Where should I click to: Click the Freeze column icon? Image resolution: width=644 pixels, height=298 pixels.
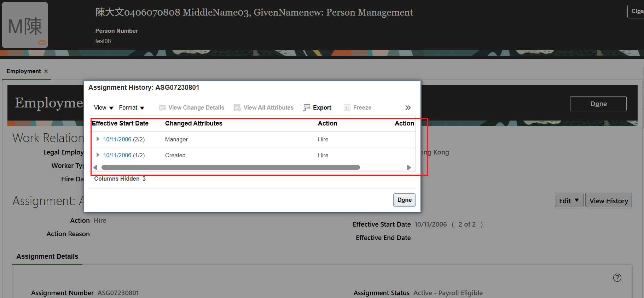(347, 108)
